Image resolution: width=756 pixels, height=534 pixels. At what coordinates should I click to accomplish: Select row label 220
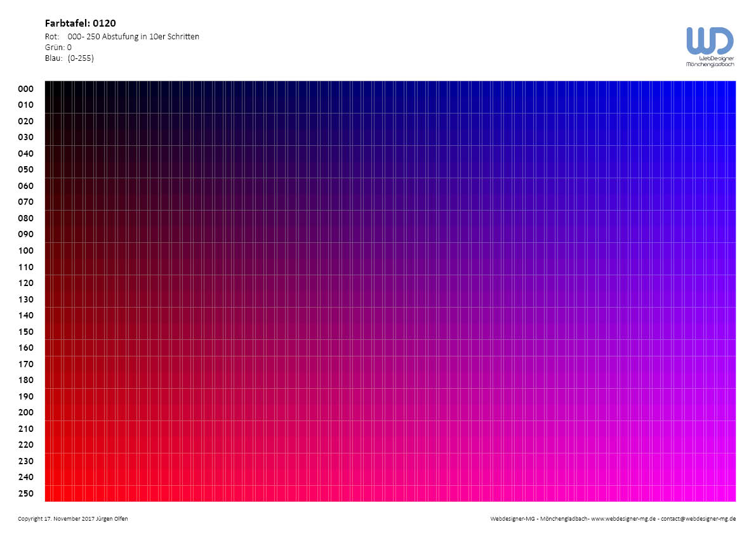click(x=26, y=445)
